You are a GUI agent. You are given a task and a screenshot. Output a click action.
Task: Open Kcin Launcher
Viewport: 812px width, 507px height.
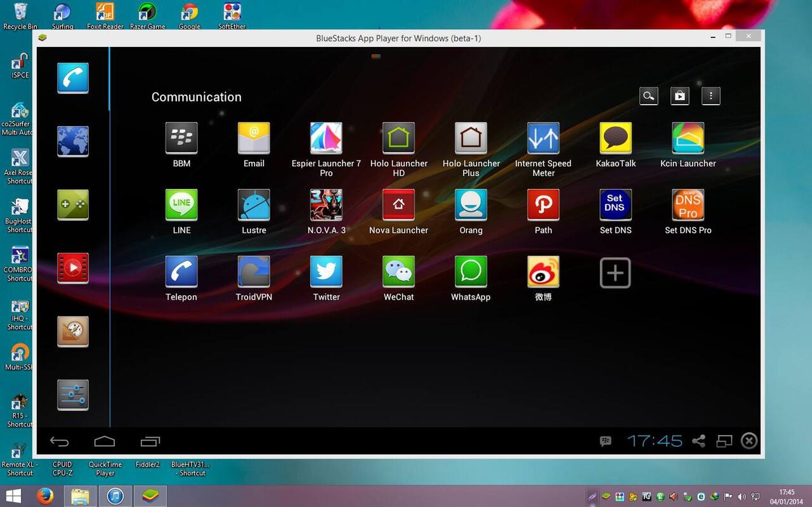688,138
